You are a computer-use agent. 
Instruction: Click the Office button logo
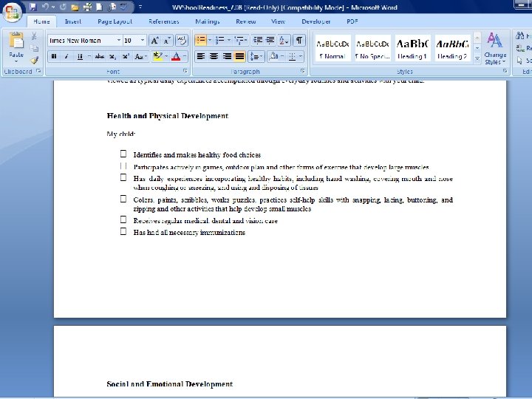tap(13, 13)
